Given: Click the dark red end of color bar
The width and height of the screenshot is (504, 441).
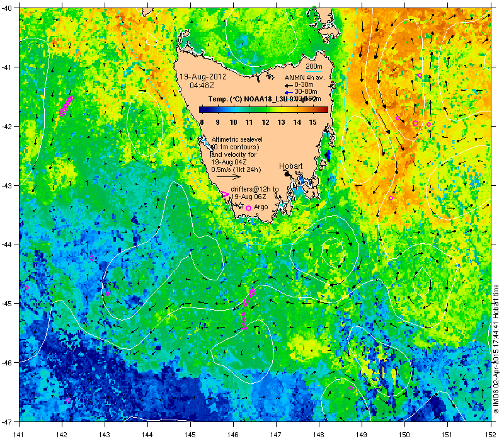Looking at the screenshot, I should (324, 110).
